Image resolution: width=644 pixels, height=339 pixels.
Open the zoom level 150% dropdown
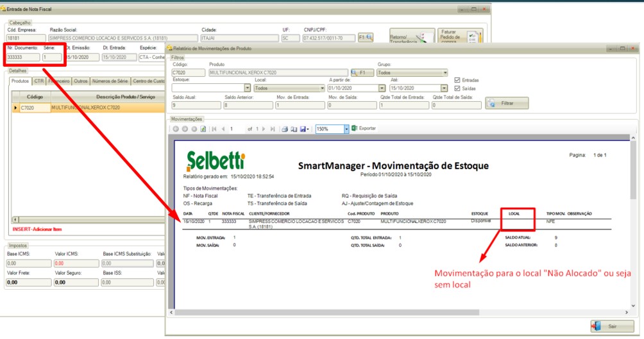pyautogui.click(x=346, y=129)
